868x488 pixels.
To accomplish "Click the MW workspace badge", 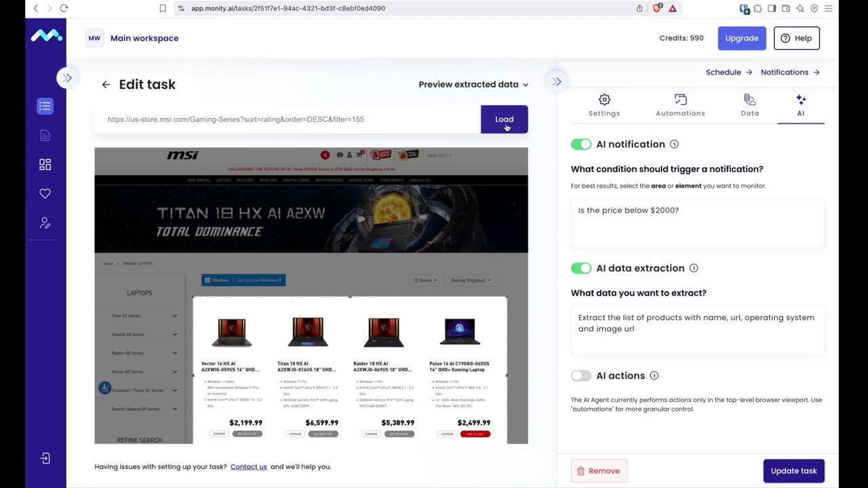I will (x=94, y=38).
